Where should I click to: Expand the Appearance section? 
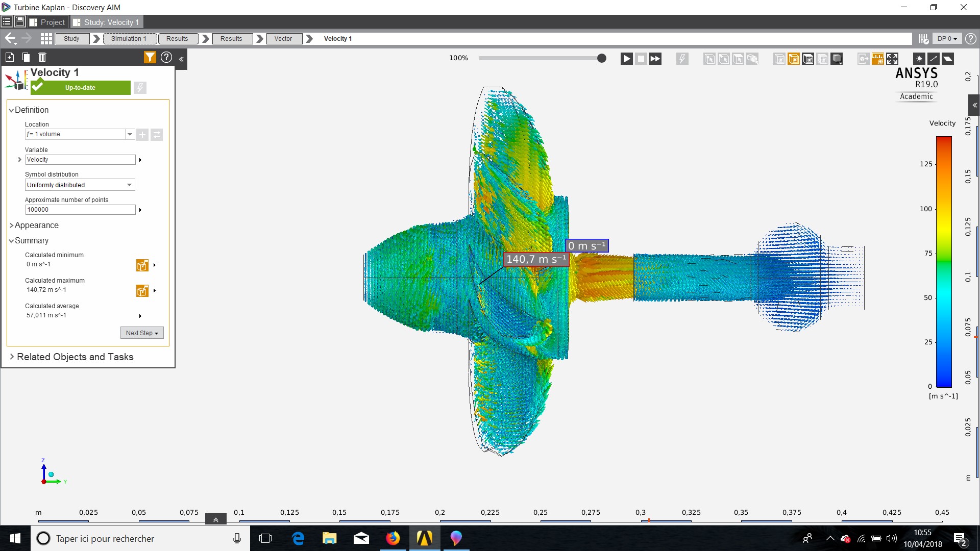[36, 225]
